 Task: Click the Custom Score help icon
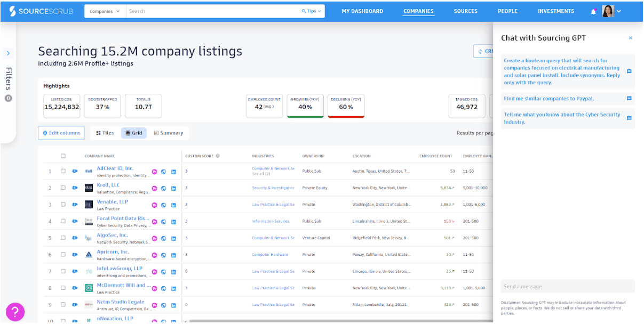coord(218,156)
